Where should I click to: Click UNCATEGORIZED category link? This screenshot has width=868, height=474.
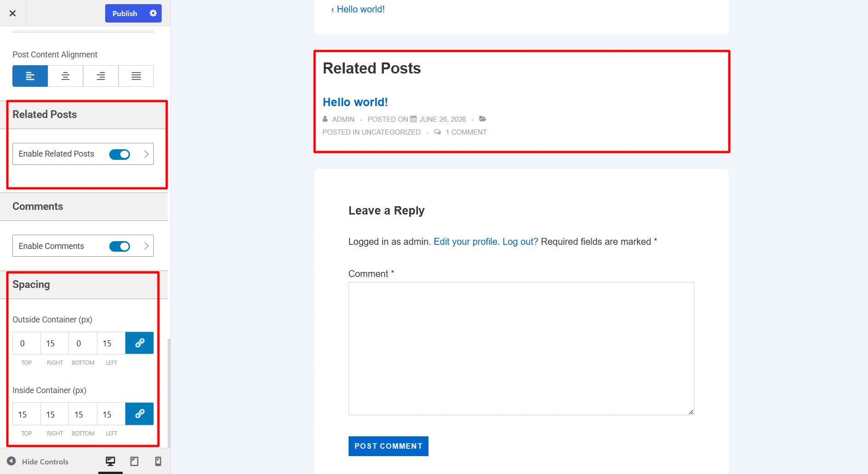point(391,132)
